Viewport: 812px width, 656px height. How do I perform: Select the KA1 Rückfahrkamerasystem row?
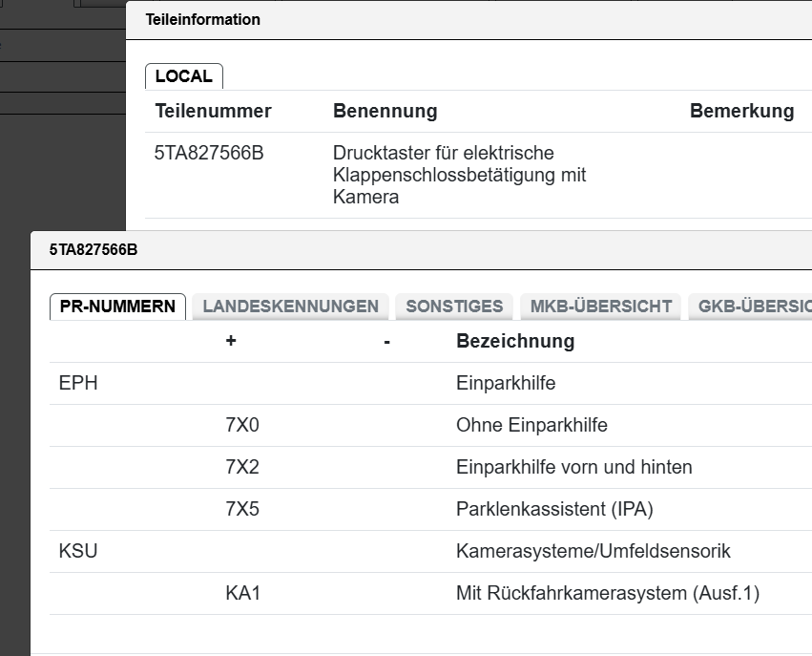tap(431, 593)
